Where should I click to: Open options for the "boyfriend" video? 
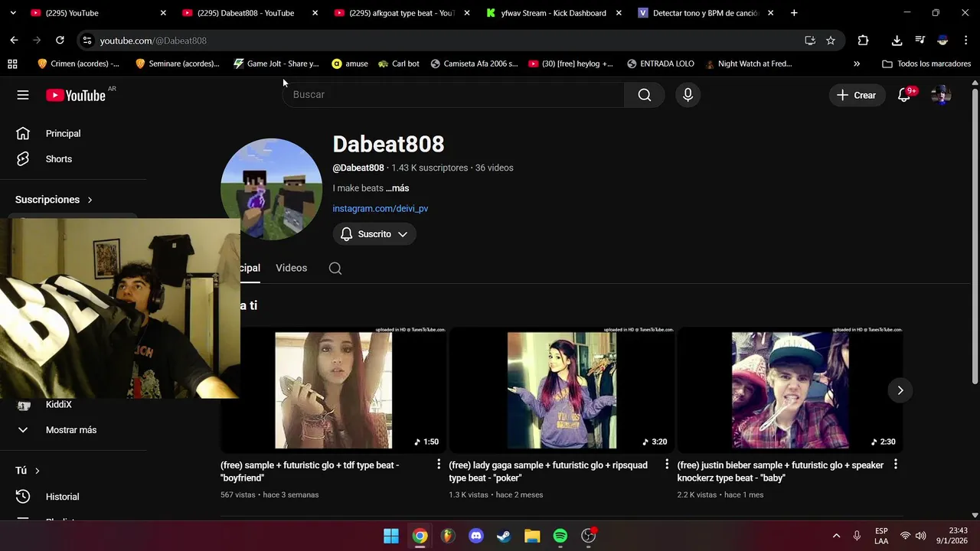tap(439, 464)
